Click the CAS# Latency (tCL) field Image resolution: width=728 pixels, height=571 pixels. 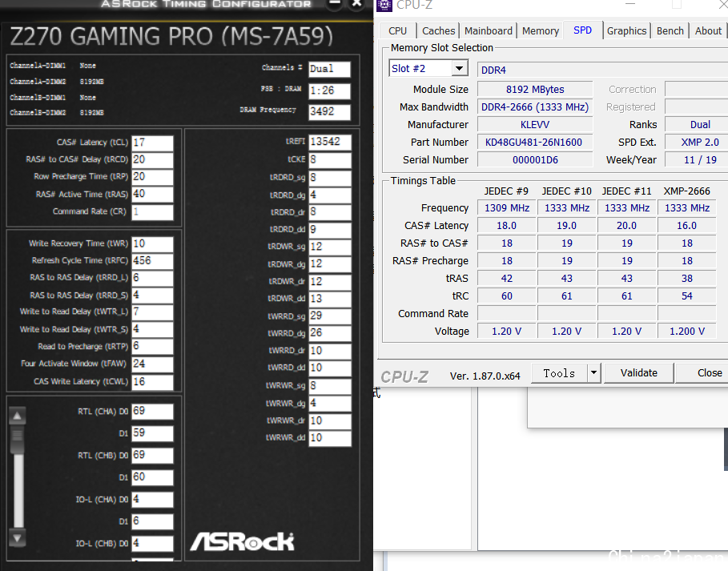[152, 143]
